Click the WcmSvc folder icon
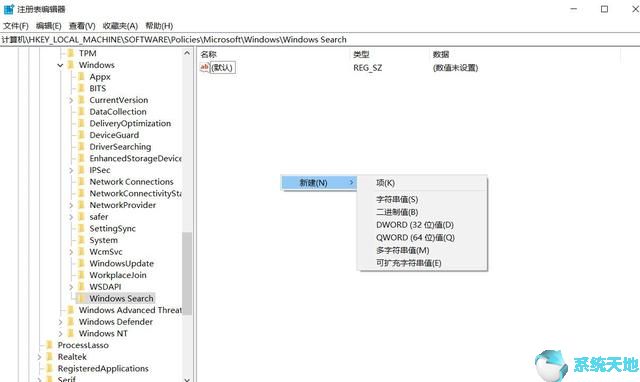 tap(81, 252)
